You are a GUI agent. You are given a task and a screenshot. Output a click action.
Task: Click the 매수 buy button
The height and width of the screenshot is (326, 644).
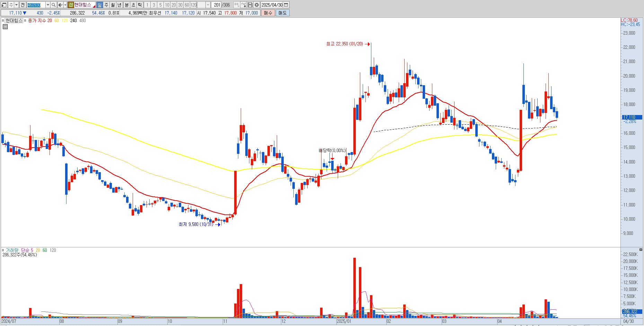[x=268, y=13]
